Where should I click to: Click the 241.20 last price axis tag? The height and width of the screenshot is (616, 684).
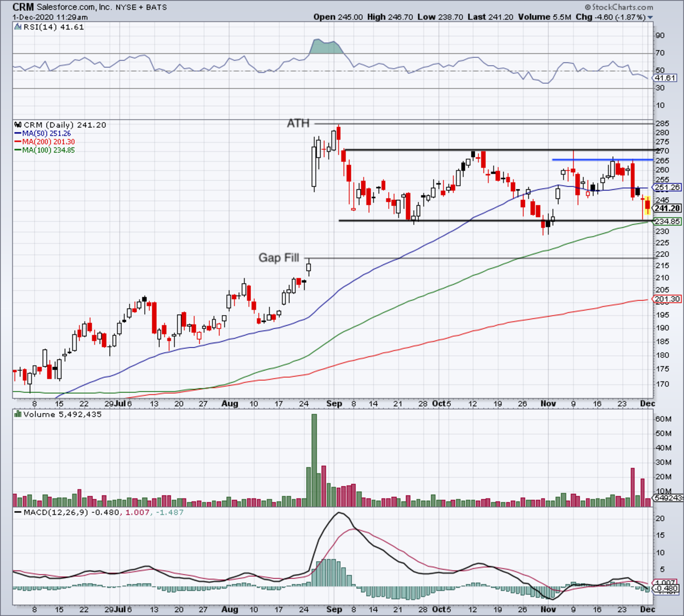point(667,209)
